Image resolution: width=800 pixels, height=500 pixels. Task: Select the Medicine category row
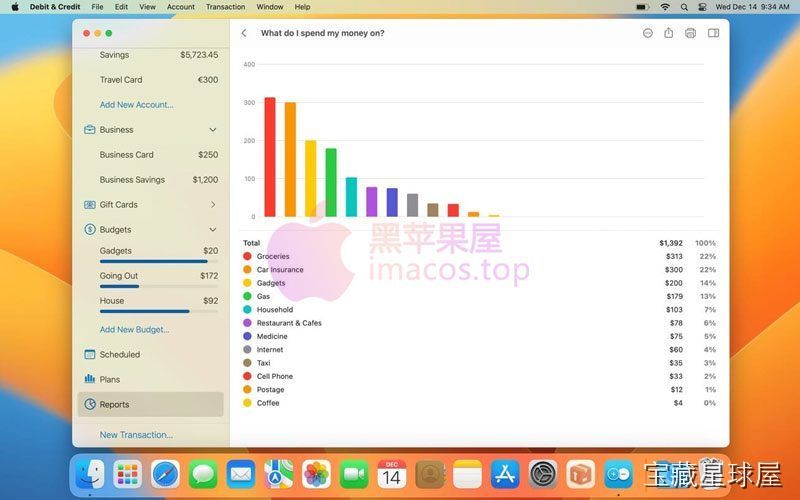[479, 336]
